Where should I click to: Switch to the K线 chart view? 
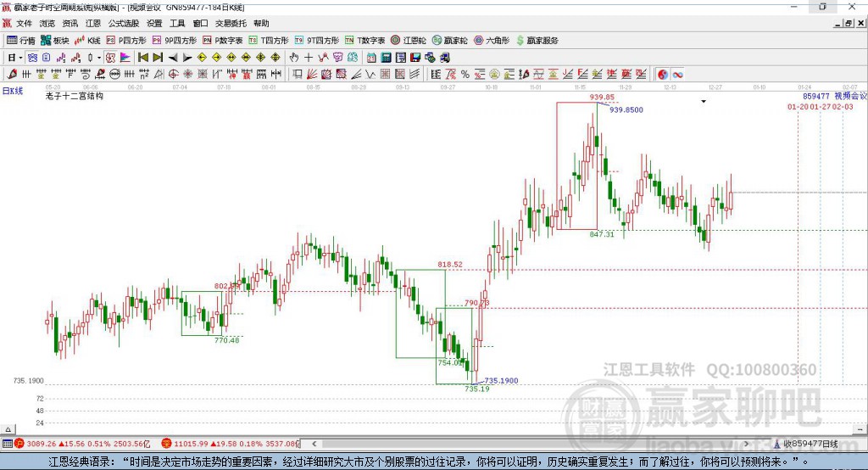(87, 41)
